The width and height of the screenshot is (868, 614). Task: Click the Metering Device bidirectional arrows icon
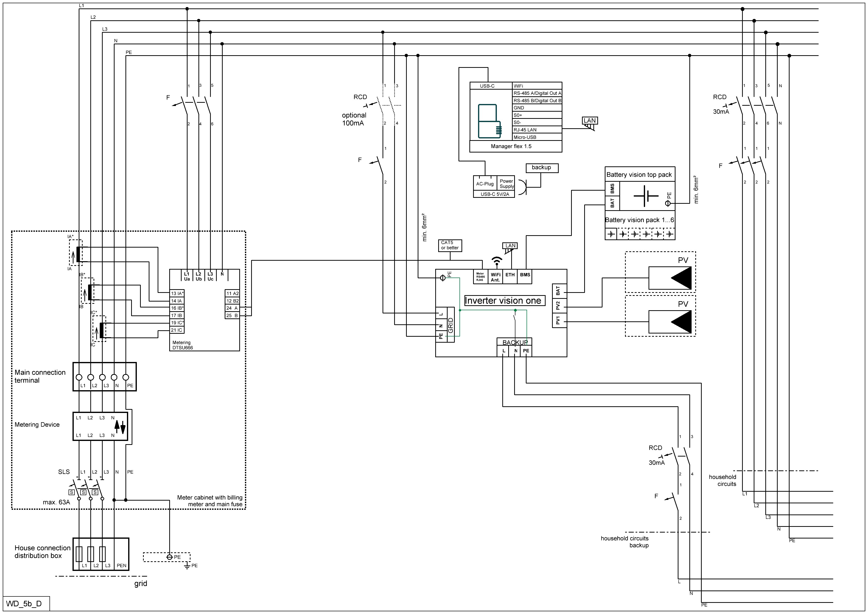click(120, 427)
